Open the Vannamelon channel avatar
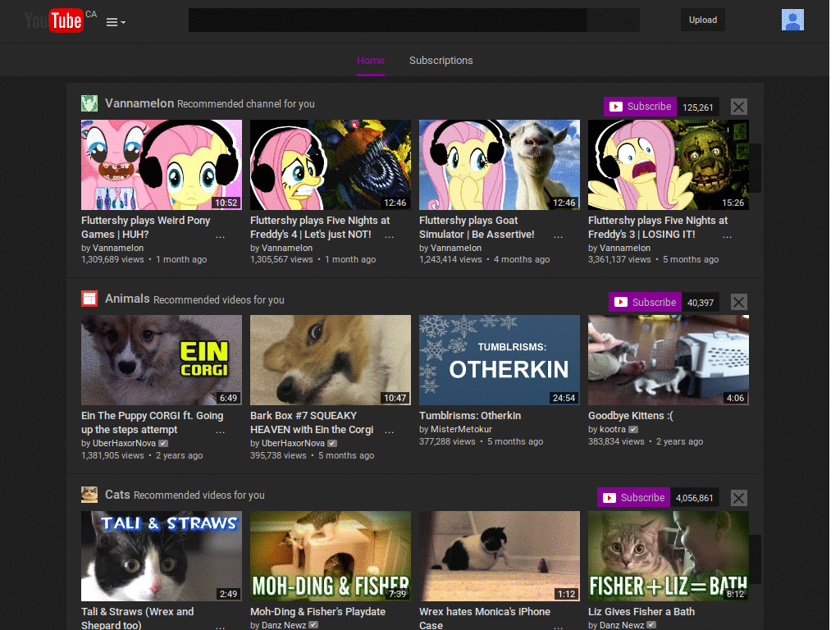 [89, 103]
